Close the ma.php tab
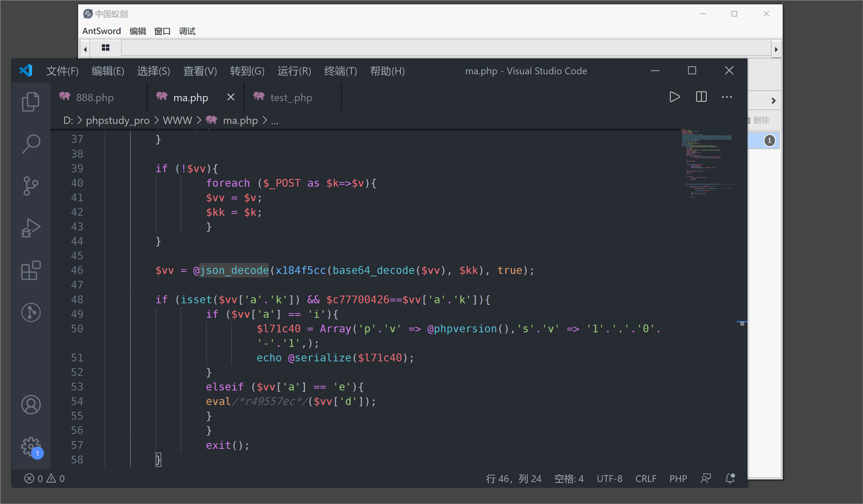The width and height of the screenshot is (863, 504). click(231, 97)
